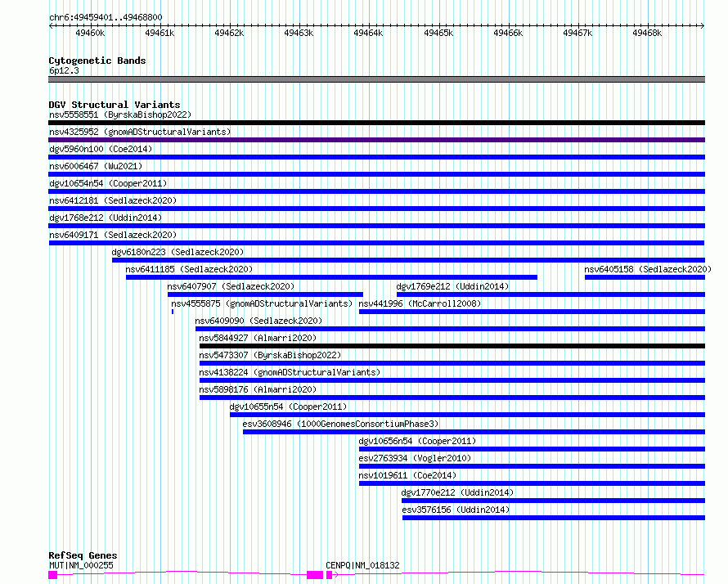Select nsv6411185 (Sedlazeck2020) variant label
Image resolution: width=728 pixels, height=584 pixels.
(x=189, y=269)
